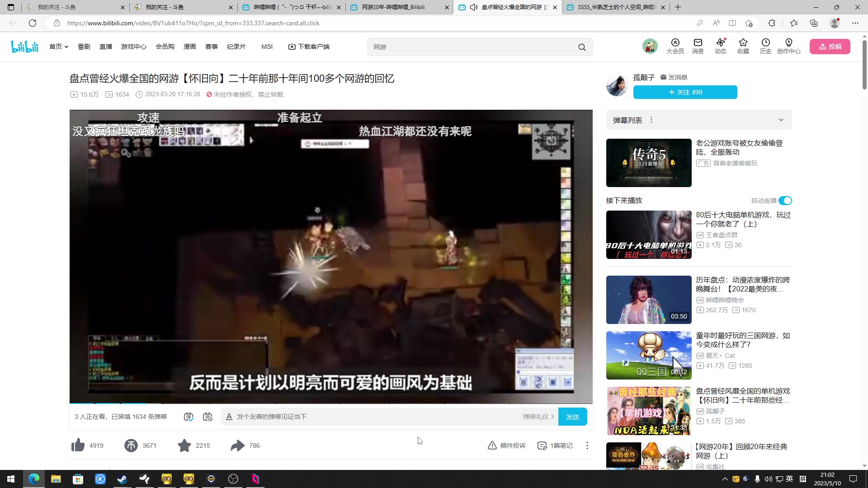Click the video progress bar
The height and width of the screenshot is (488, 868).
[331, 403]
